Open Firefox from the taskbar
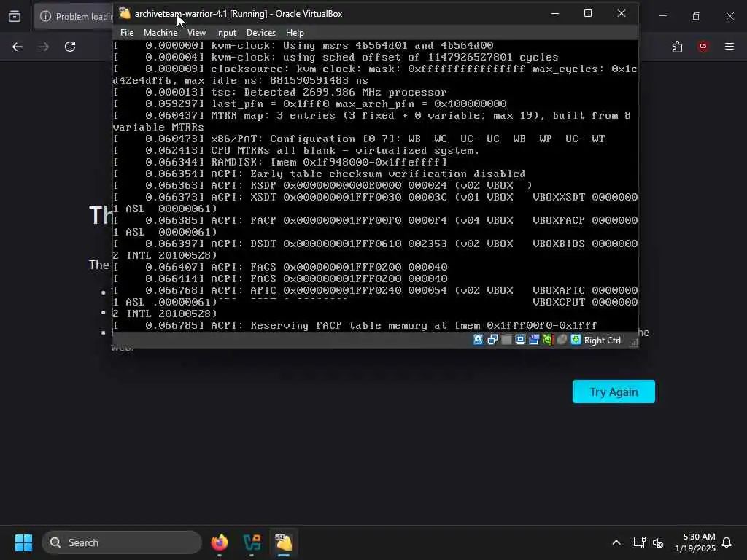Image resolution: width=747 pixels, height=560 pixels. coord(220,542)
